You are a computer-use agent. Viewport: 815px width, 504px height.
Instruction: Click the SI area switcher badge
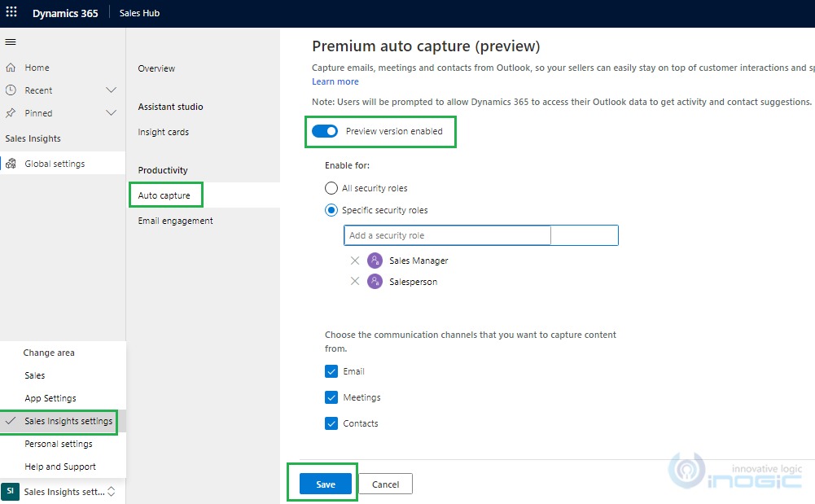pos(10,492)
